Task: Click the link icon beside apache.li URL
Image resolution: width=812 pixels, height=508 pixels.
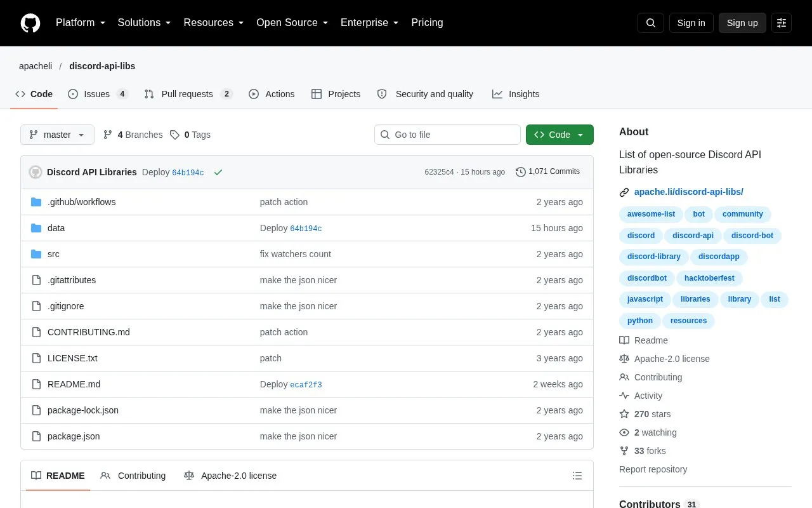Action: (x=624, y=192)
